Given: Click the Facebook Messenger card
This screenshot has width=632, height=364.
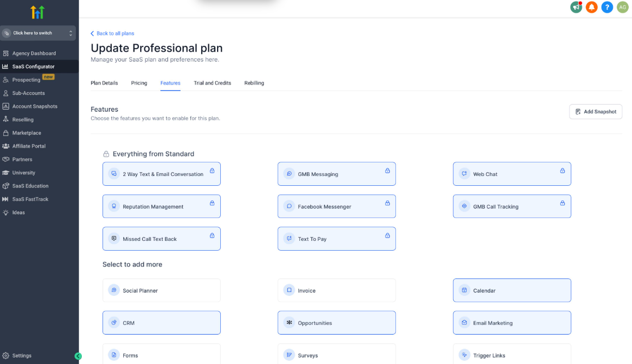Looking at the screenshot, I should click(336, 206).
